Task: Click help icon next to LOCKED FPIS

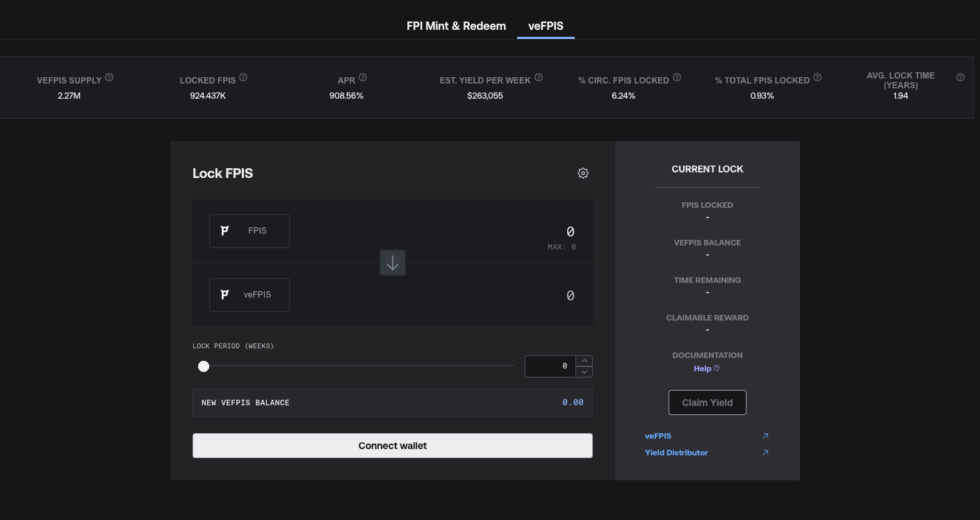Action: [243, 78]
